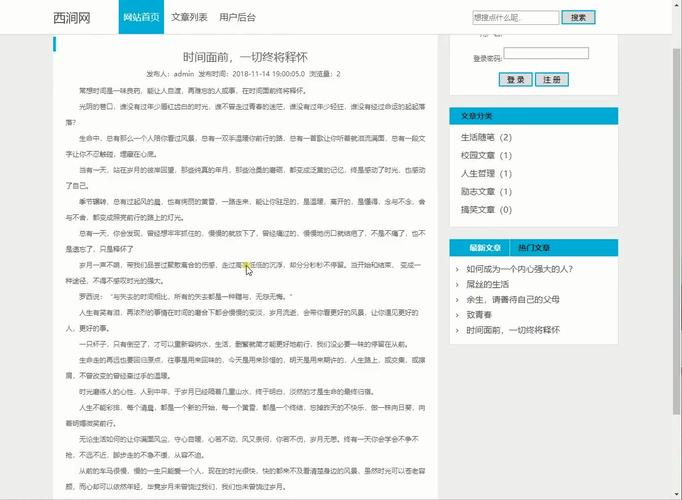Image resolution: width=682 pixels, height=500 pixels.
Task: Open the 人生哲理 (1) category
Action: (x=486, y=173)
